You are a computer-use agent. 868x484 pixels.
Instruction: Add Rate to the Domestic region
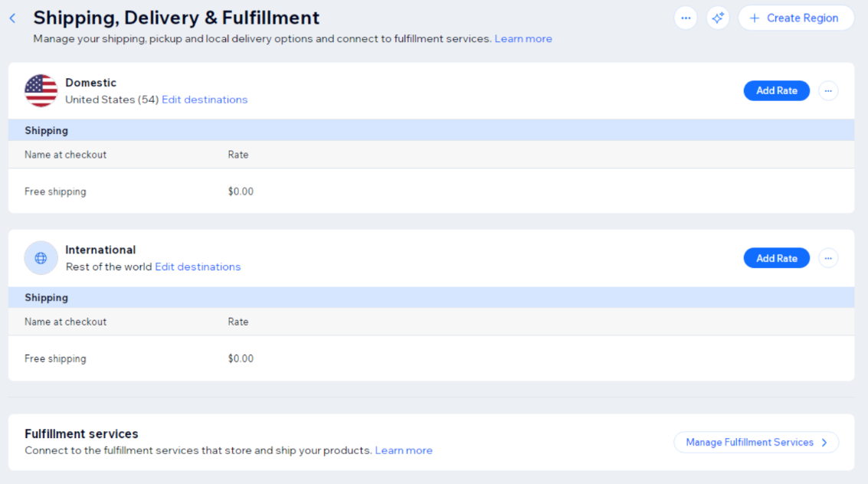point(776,90)
